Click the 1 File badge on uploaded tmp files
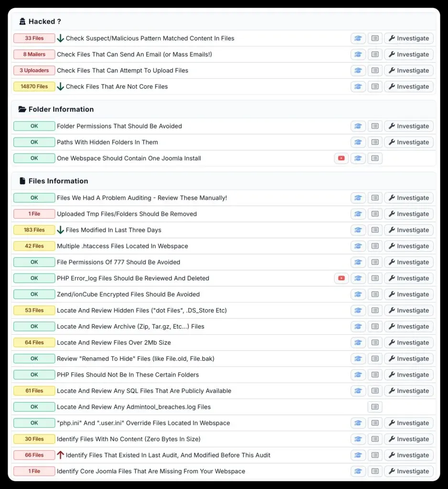Image resolution: width=448 pixels, height=489 pixels. click(x=34, y=213)
